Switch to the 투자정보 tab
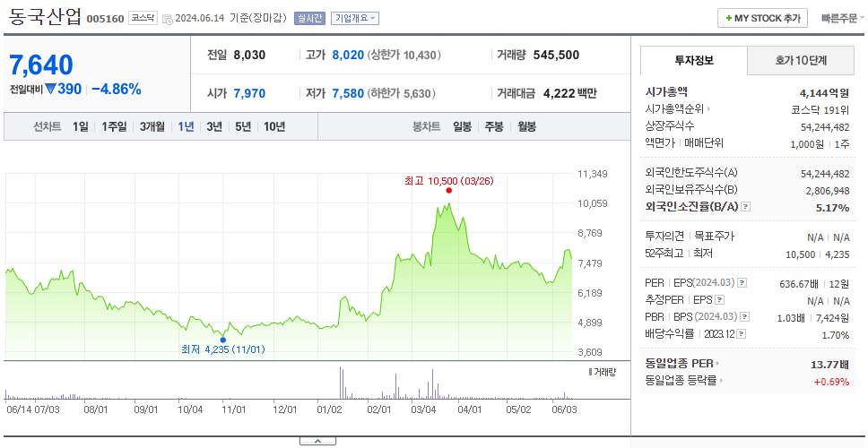868x448 pixels. (x=694, y=60)
